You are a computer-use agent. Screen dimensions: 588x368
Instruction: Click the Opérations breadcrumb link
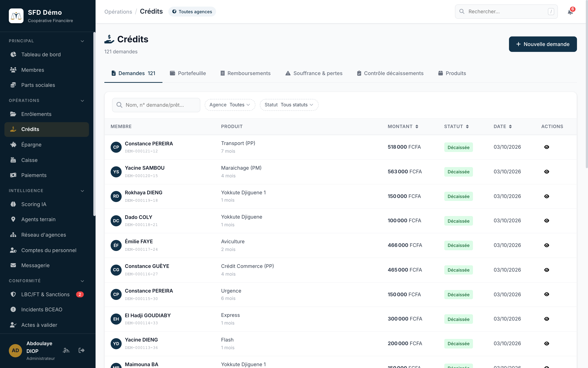(118, 12)
